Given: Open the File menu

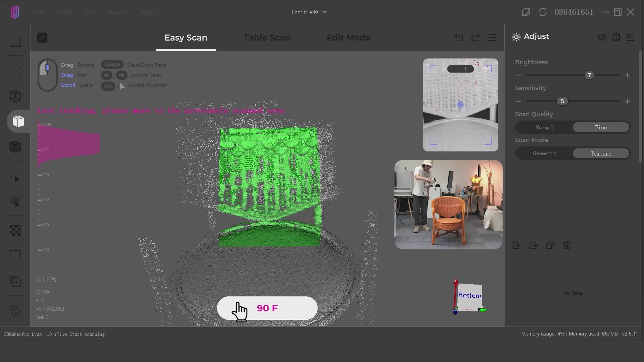Looking at the screenshot, I should (x=39, y=12).
